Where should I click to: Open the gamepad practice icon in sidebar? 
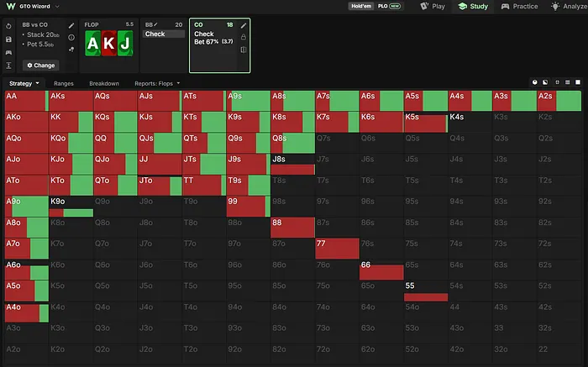(8, 52)
